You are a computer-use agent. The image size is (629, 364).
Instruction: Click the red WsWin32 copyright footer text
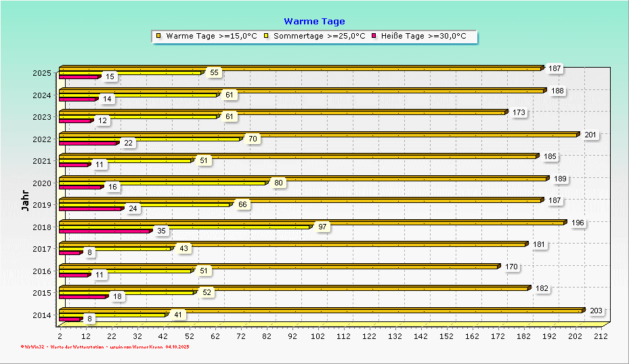(x=105, y=346)
